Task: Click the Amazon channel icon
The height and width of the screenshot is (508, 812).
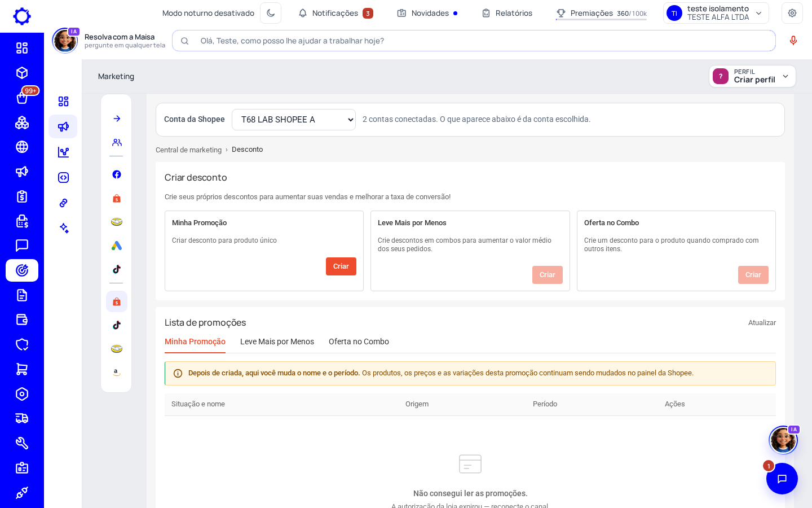Action: pyautogui.click(x=117, y=373)
